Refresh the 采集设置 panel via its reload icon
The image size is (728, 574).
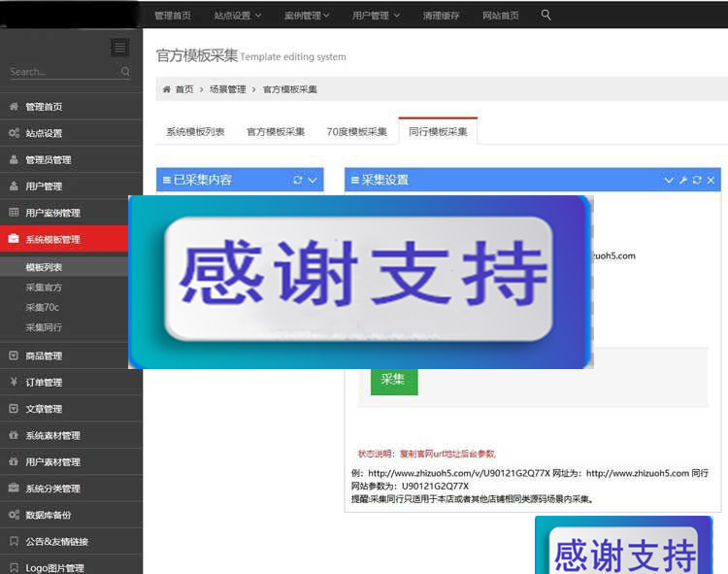pos(697,181)
